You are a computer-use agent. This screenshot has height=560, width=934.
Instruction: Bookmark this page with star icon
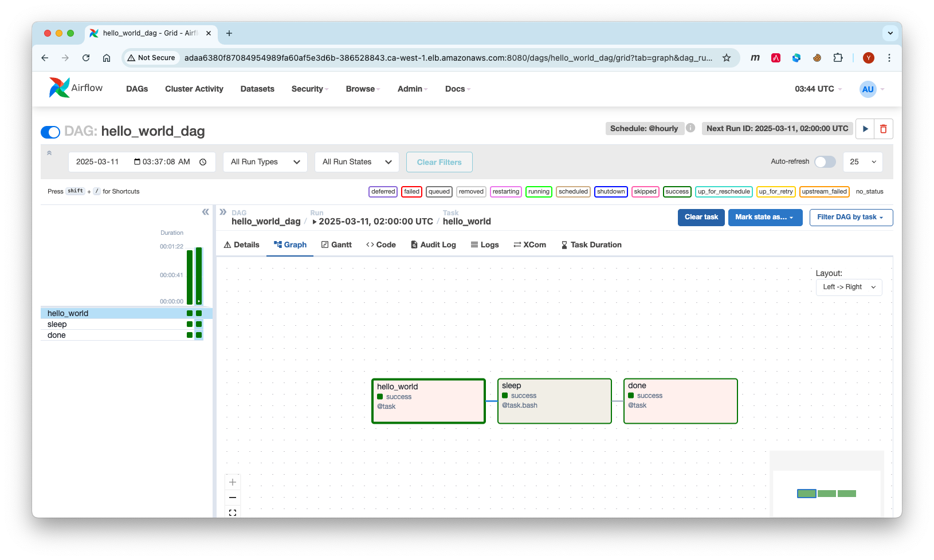pyautogui.click(x=727, y=58)
